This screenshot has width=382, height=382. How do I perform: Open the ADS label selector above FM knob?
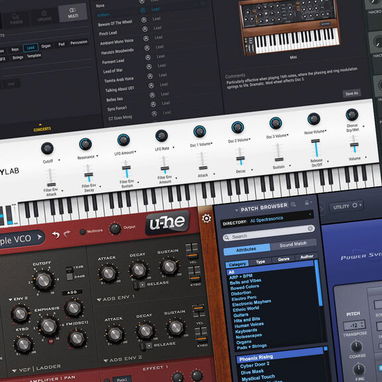[x=71, y=292]
